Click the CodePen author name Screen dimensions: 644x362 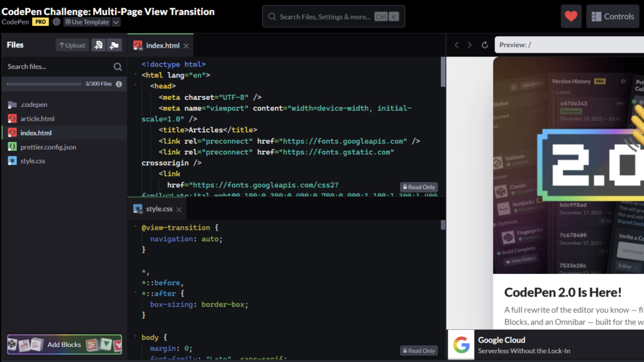pos(15,22)
